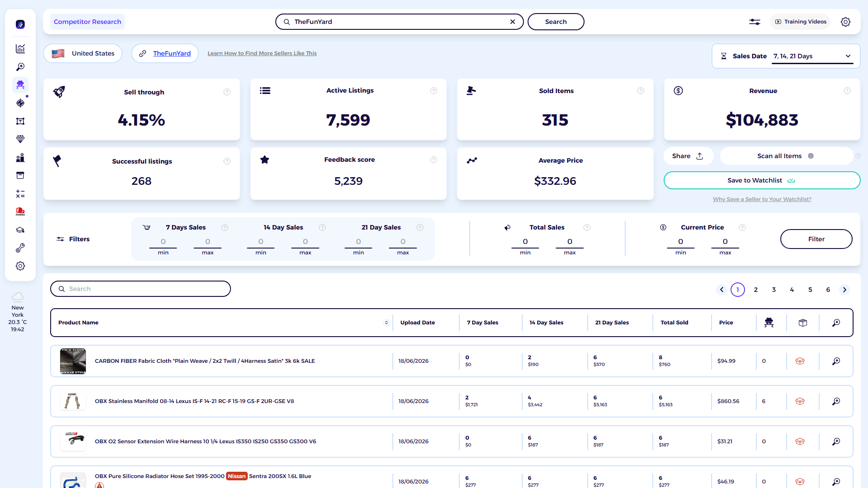Viewport: 868px width, 488px height.
Task: Click the Carbon Fiber product thumbnail
Action: 73,361
